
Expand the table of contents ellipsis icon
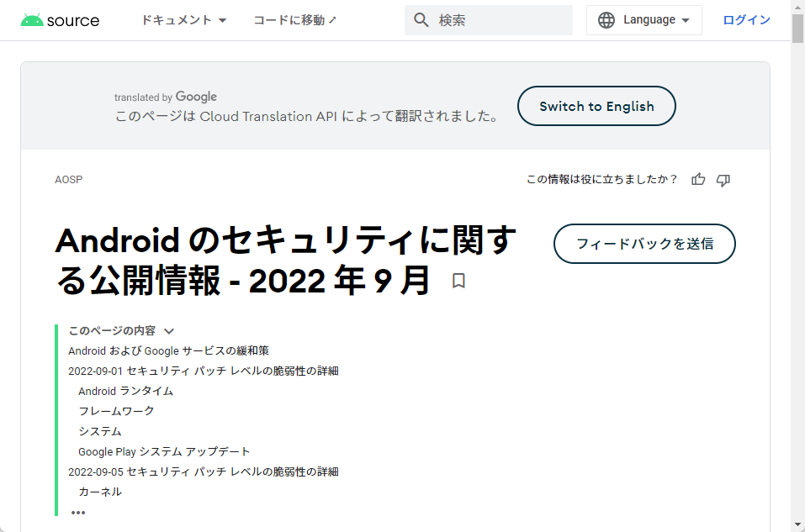click(78, 512)
